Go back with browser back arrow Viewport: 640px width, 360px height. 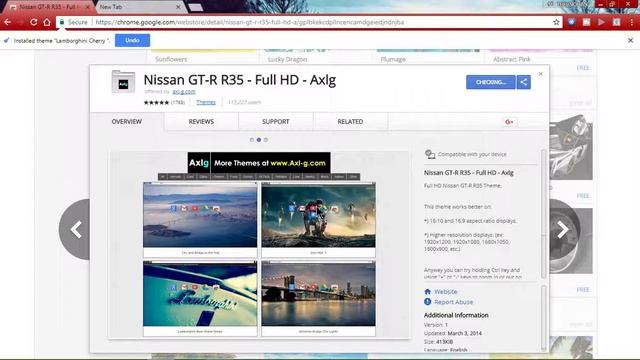[8, 22]
